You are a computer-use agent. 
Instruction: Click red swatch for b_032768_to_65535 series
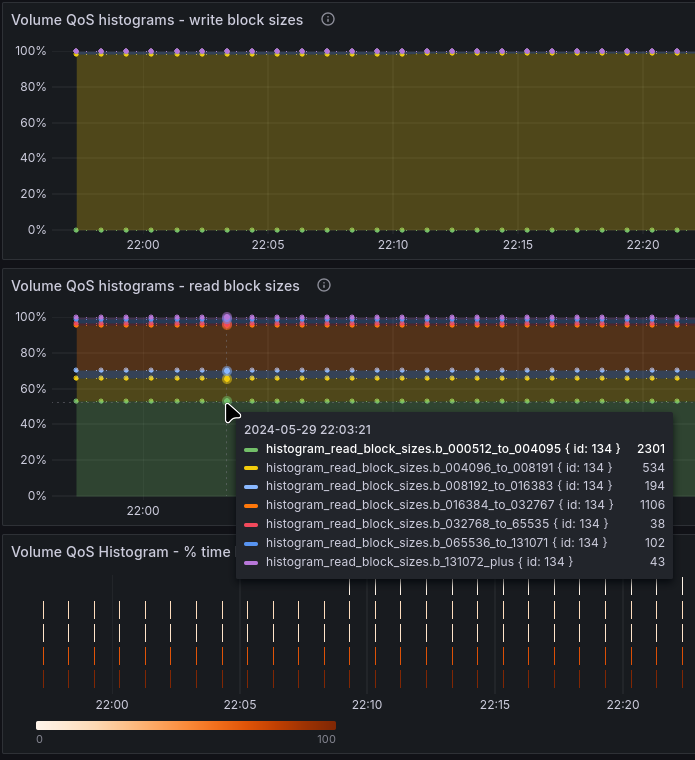[251, 524]
